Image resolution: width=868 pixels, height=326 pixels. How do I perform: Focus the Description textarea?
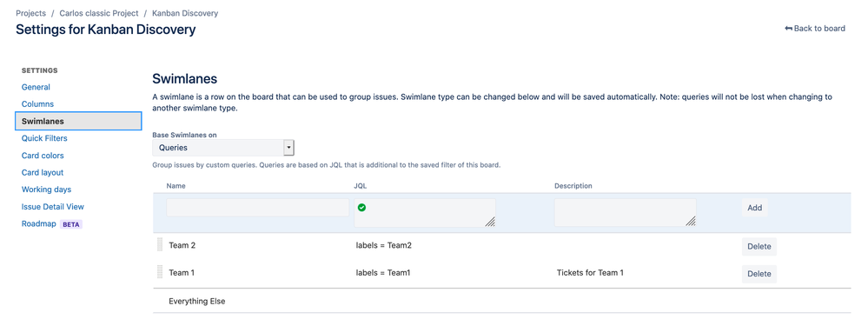(626, 212)
